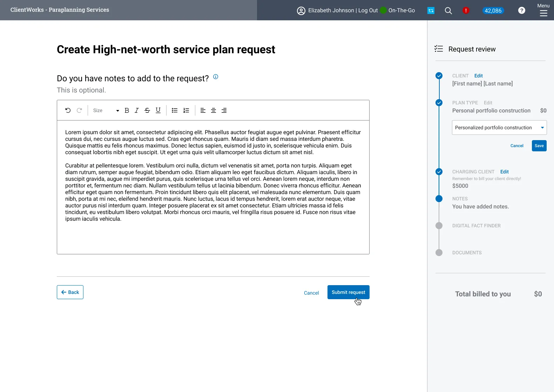Click the NOTES step marker
Image resolution: width=554 pixels, height=392 pixels.
click(x=439, y=199)
